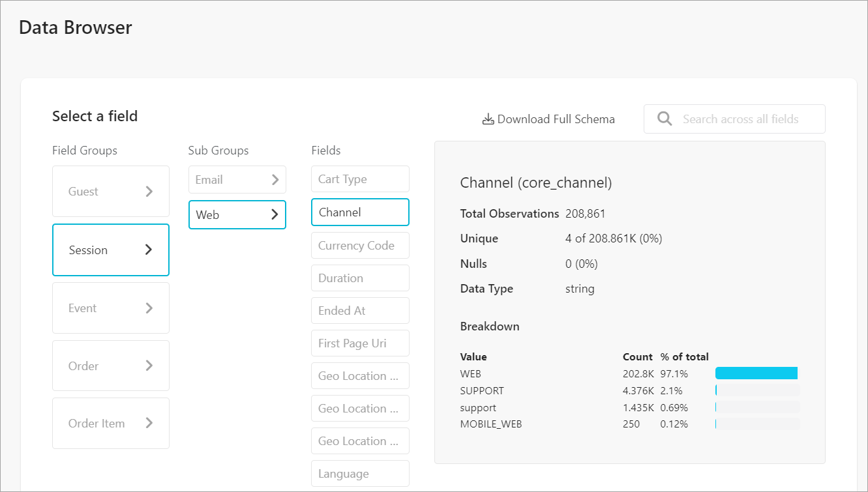Expand the Event chevron arrow
Viewport: 868px width, 492px height.
click(149, 308)
